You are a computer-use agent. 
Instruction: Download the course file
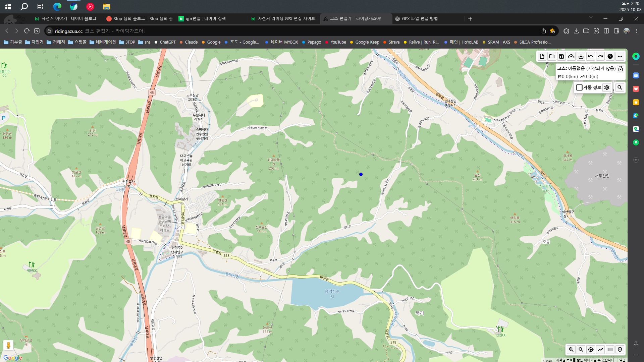tap(581, 56)
